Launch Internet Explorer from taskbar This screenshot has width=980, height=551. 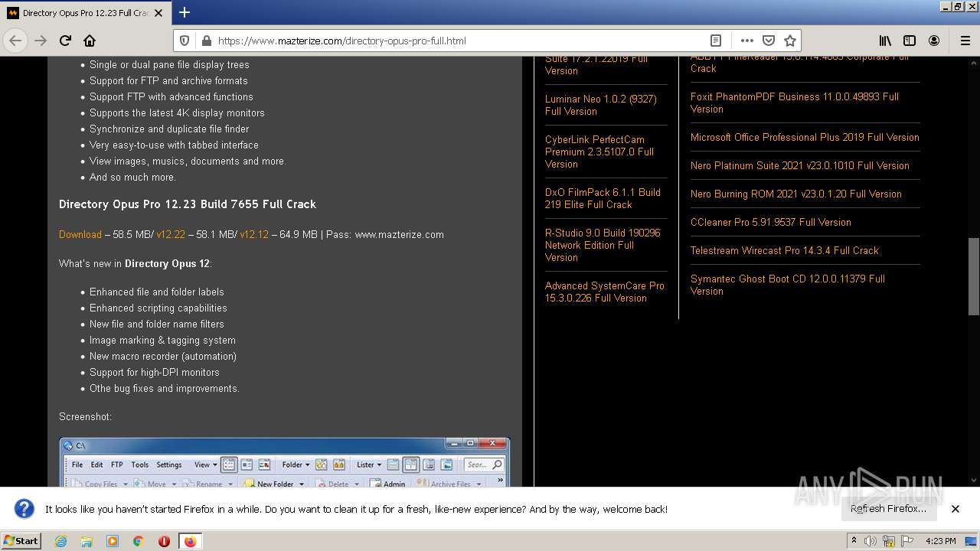click(61, 541)
